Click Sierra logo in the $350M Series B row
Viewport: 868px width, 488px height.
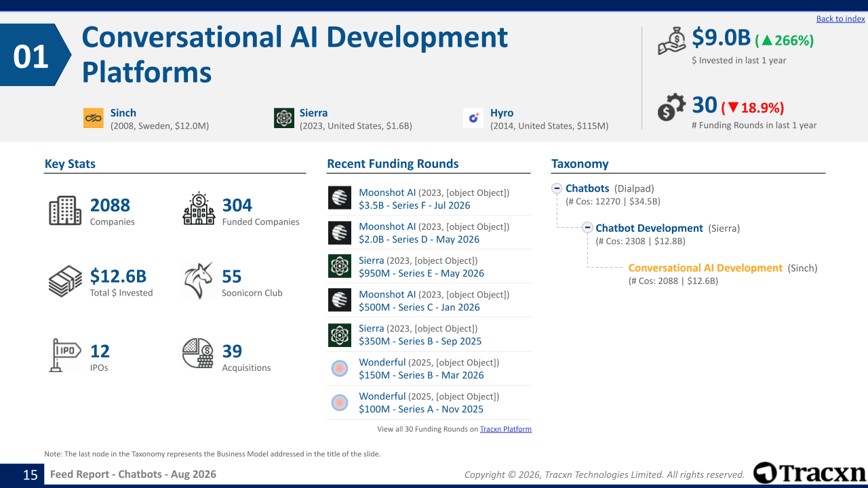(x=340, y=334)
